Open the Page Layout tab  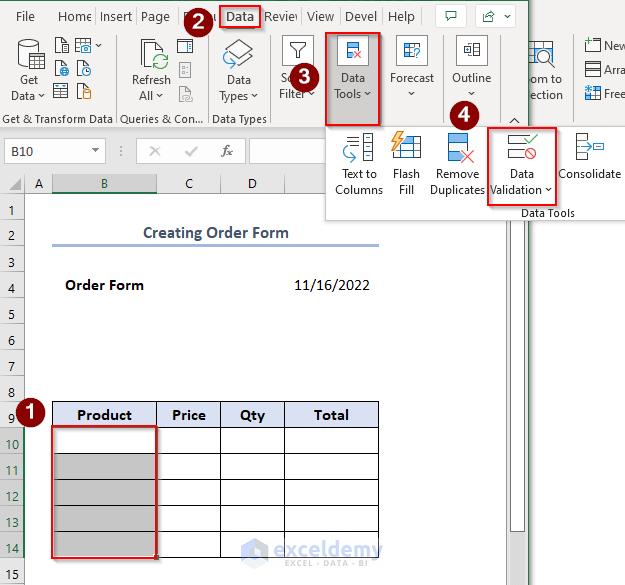click(x=155, y=17)
